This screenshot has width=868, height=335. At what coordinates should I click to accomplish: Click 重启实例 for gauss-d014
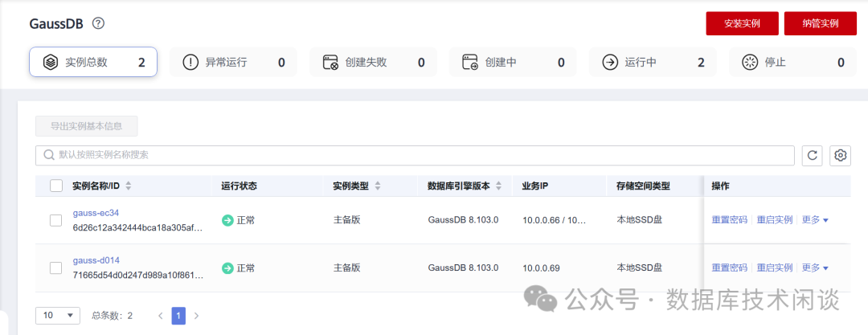tap(775, 268)
